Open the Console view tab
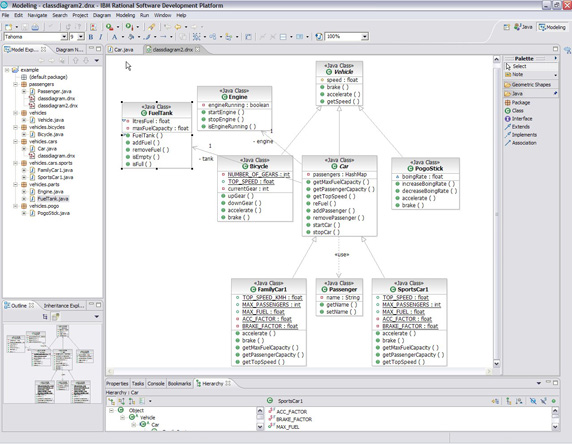 click(156, 383)
